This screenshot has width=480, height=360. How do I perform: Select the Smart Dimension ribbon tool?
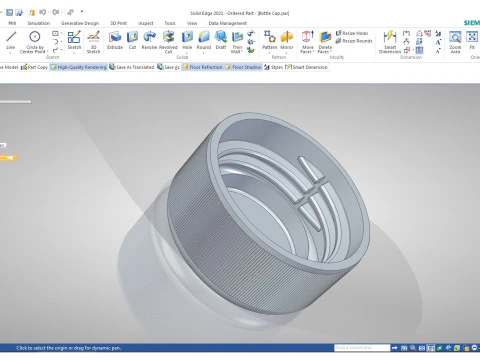pos(390,42)
